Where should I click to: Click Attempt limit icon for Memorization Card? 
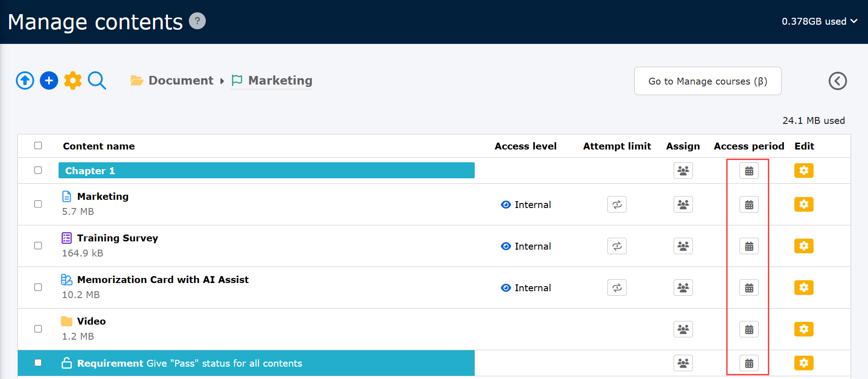click(616, 288)
